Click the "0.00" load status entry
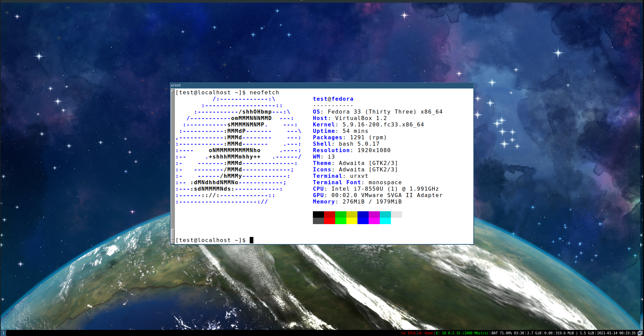The height and width of the screenshot is (336, 644). click(x=548, y=333)
